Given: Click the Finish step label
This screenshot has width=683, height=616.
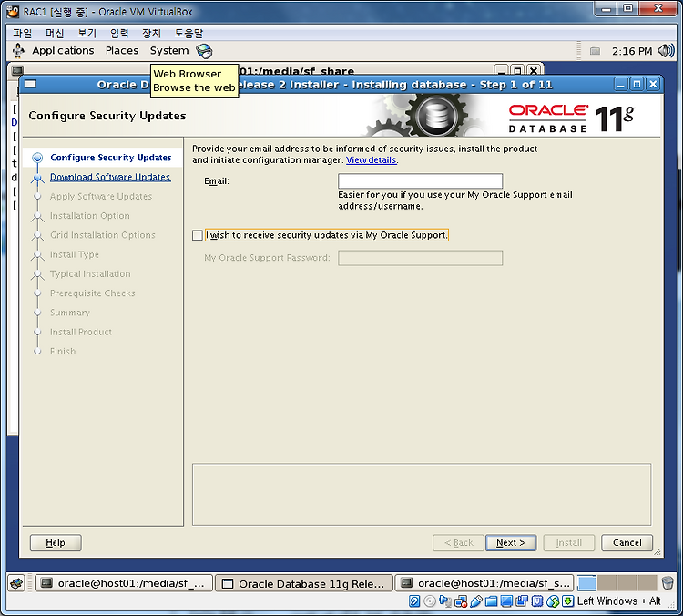Looking at the screenshot, I should click(63, 352).
